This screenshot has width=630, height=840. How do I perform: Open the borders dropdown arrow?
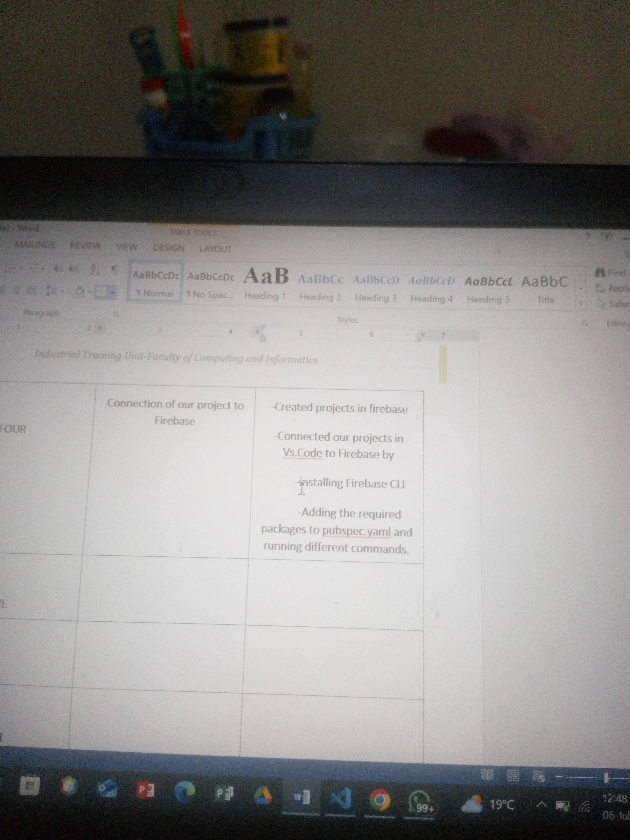point(113,293)
